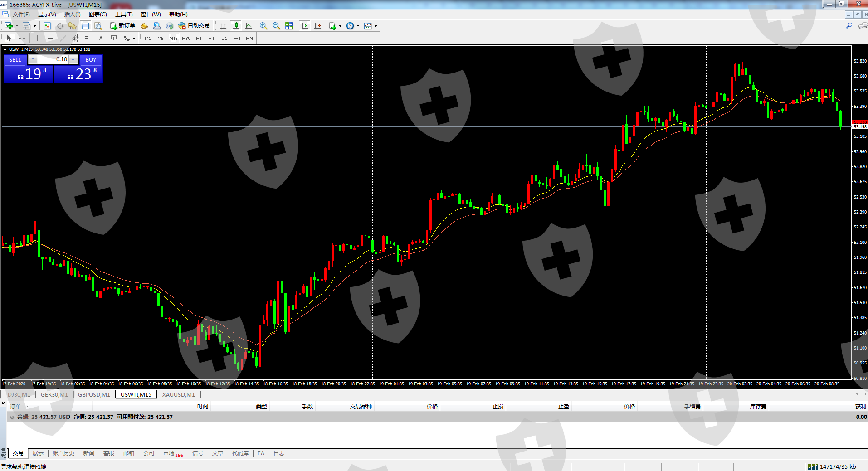This screenshot has width=868, height=471.
Task: Open the periodicity clock dropdown arrow
Action: click(358, 26)
